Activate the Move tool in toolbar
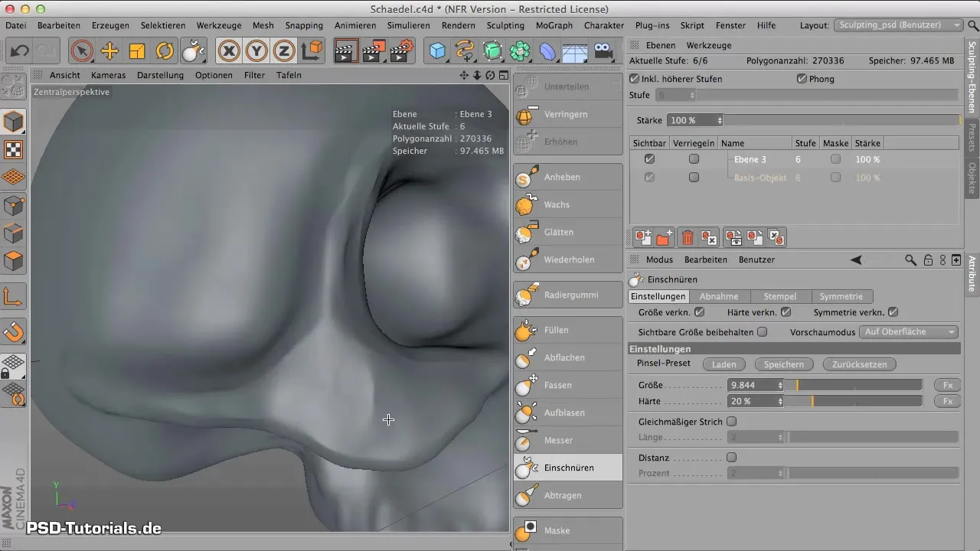 [x=109, y=51]
